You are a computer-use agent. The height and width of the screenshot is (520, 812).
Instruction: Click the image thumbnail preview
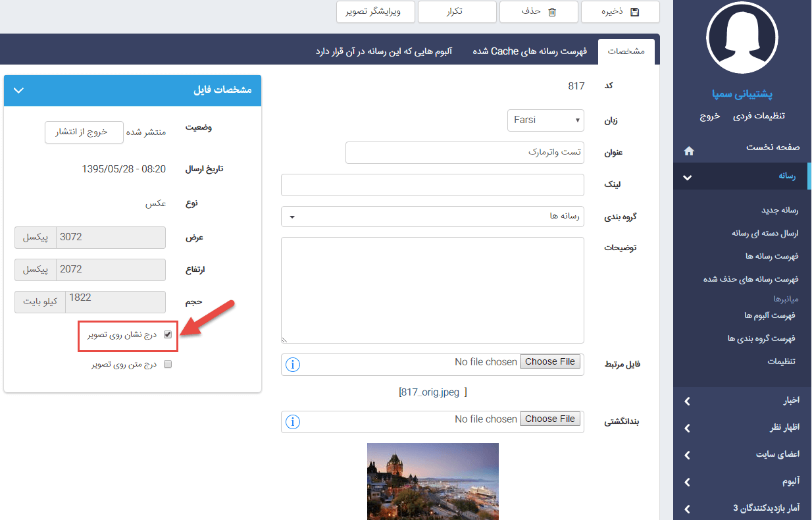[x=432, y=481]
